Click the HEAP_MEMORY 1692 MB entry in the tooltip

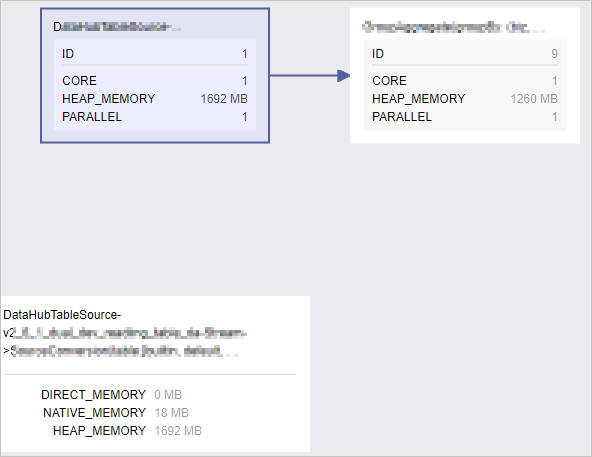(127, 431)
